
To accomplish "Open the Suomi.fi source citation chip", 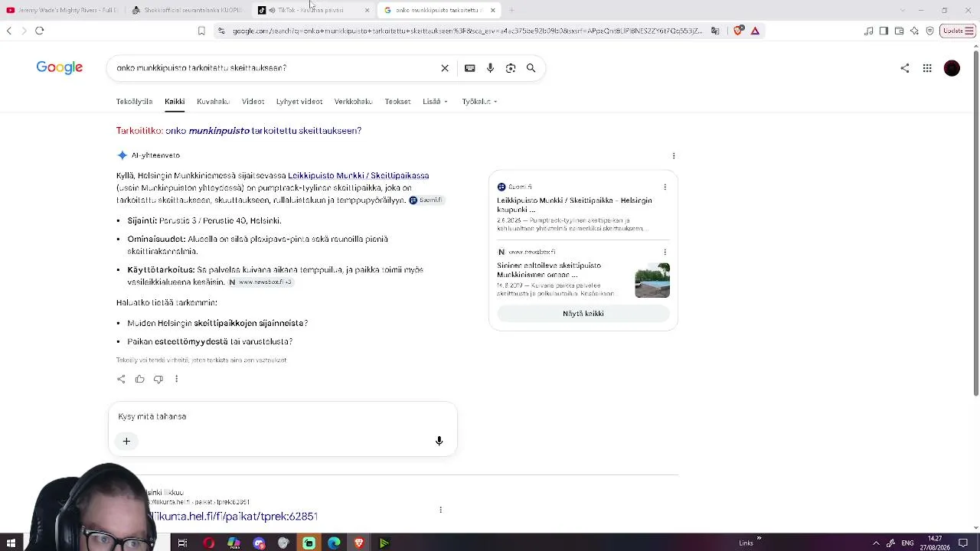I will (x=425, y=201).
